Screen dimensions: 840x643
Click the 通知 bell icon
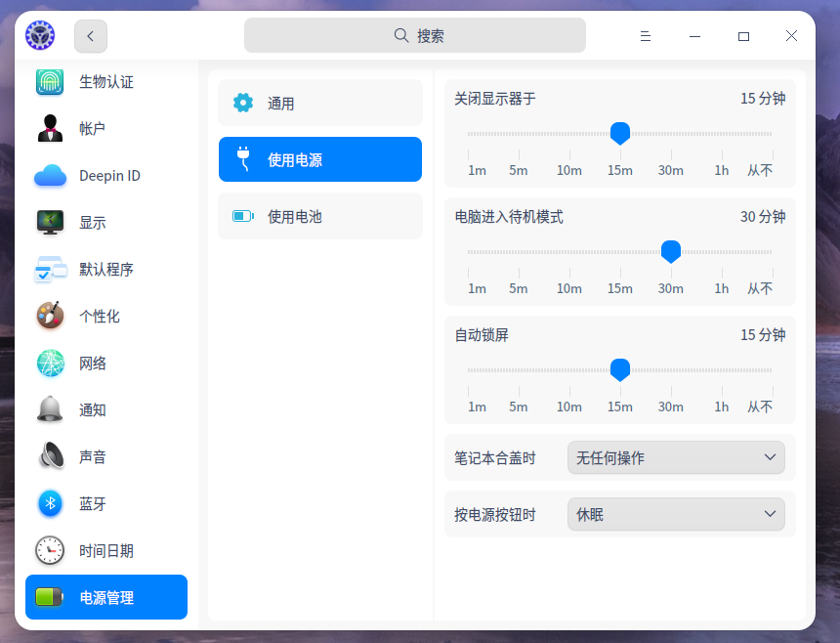[50, 409]
